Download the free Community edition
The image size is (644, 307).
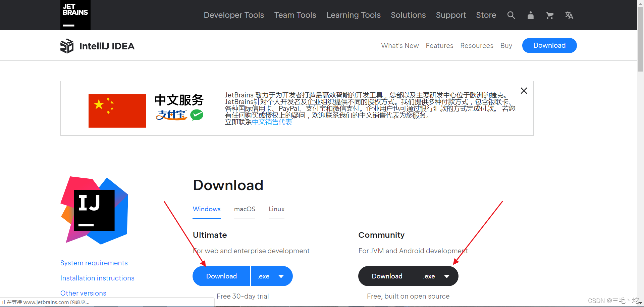tap(387, 276)
